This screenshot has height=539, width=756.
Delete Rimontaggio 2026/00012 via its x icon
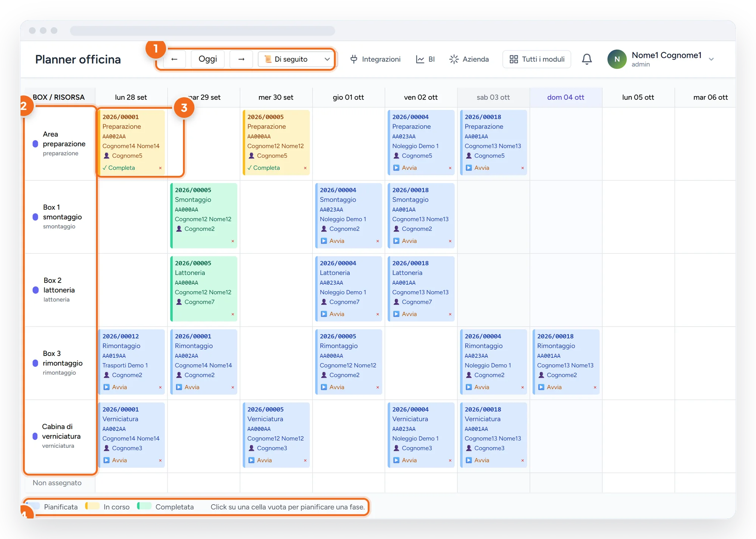coord(160,387)
